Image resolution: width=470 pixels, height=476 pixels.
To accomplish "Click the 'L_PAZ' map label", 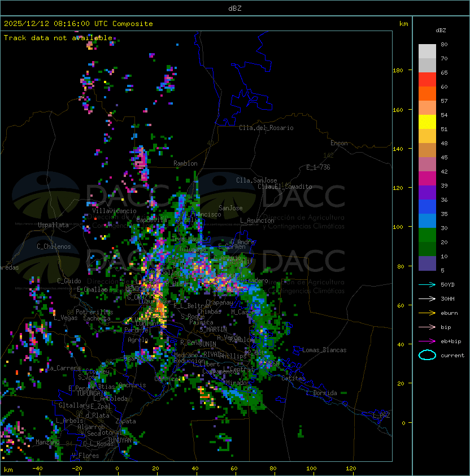I will coord(381,416).
